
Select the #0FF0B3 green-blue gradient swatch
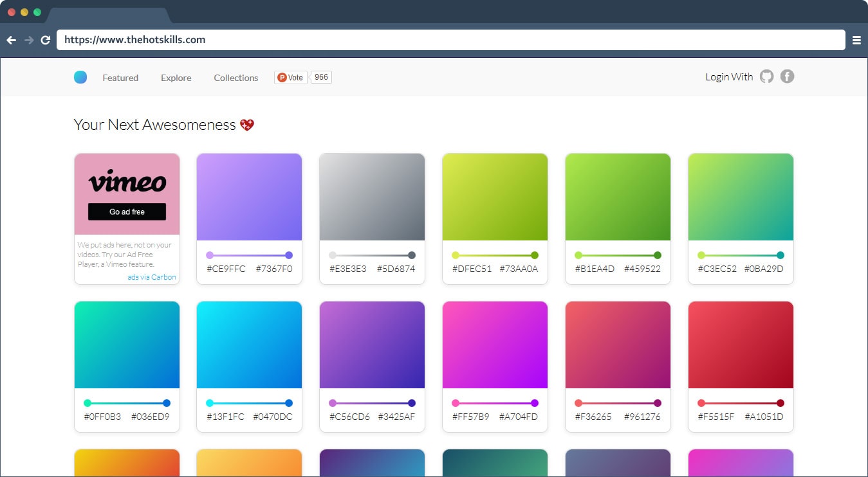click(127, 345)
